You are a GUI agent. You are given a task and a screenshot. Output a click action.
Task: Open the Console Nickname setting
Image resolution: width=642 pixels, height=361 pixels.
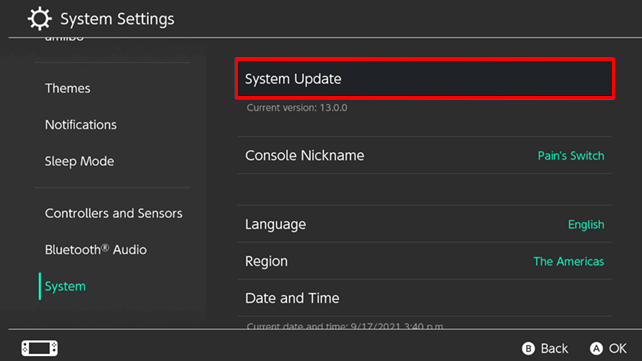tap(425, 155)
